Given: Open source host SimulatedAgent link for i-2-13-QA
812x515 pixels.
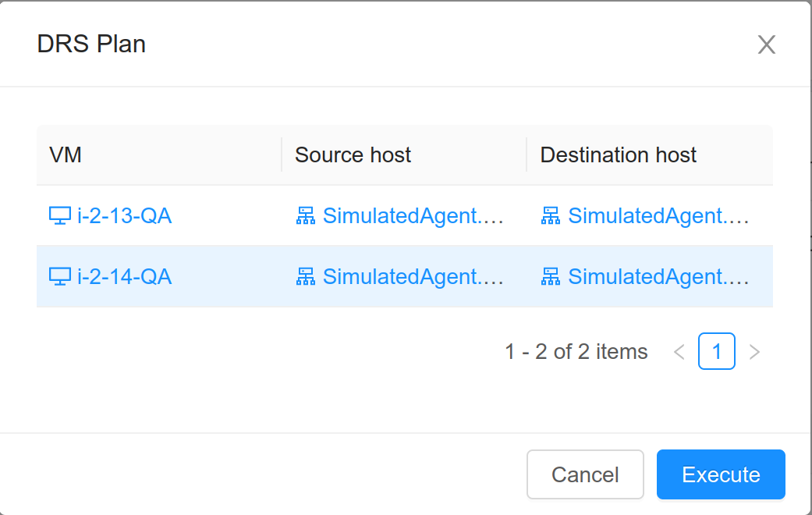Looking at the screenshot, I should (413, 216).
